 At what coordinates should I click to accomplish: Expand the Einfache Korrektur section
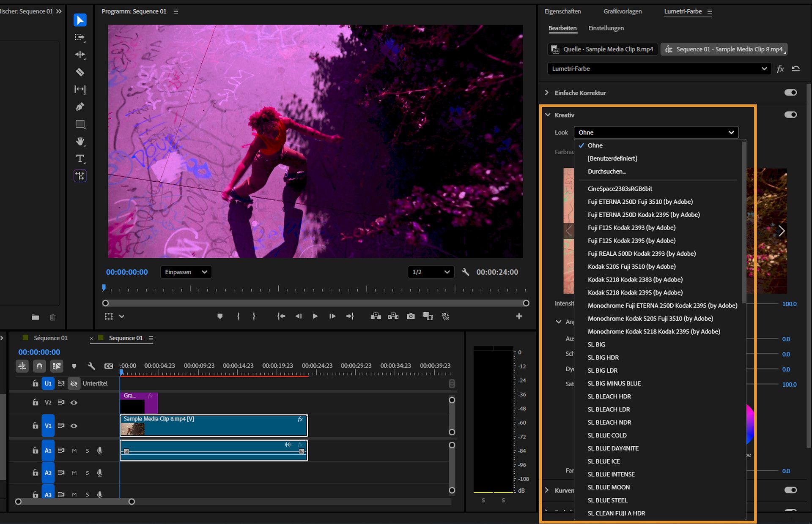click(x=546, y=93)
